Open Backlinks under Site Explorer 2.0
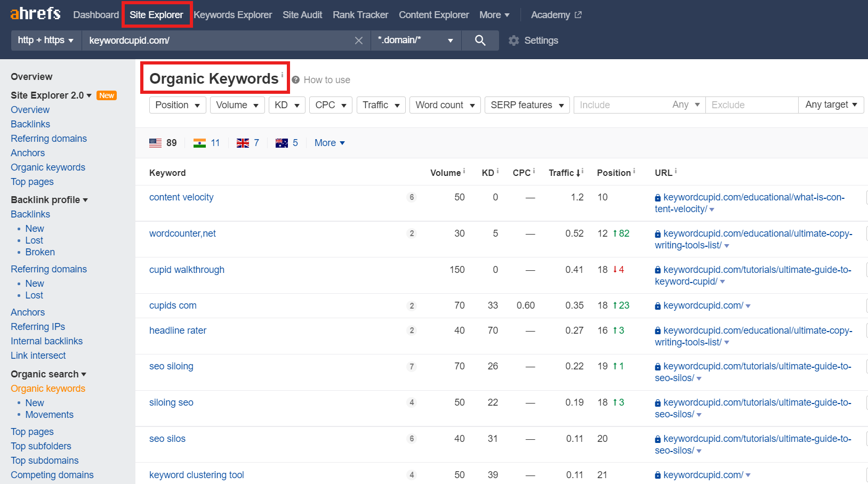Viewport: 868px width, 484px height. click(30, 124)
